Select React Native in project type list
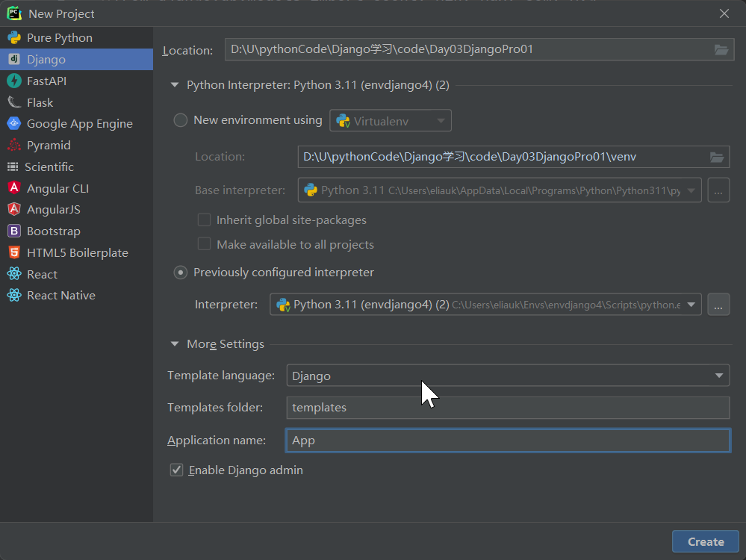Viewport: 746px width, 560px height. pos(76,296)
